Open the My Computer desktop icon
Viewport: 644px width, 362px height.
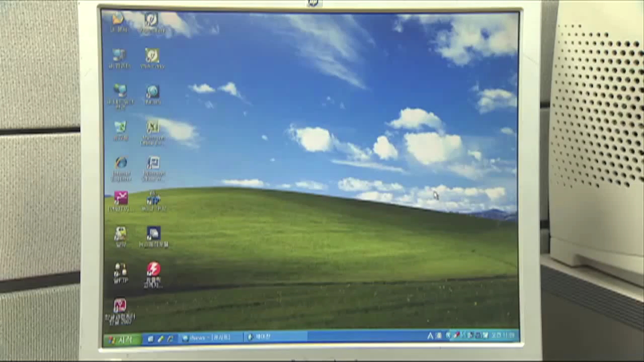(119, 56)
